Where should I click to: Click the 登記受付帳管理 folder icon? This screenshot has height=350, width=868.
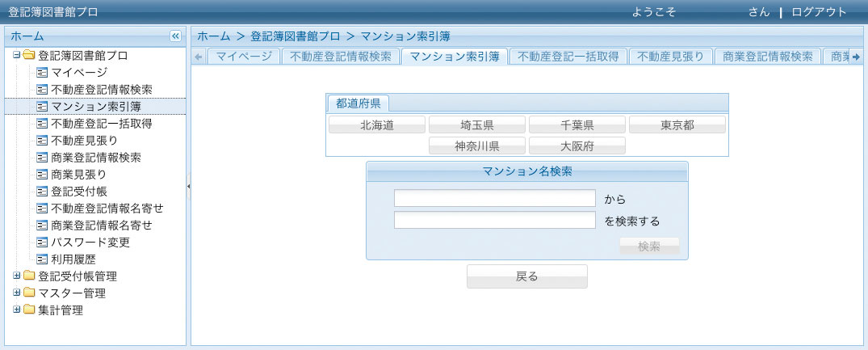tap(29, 276)
